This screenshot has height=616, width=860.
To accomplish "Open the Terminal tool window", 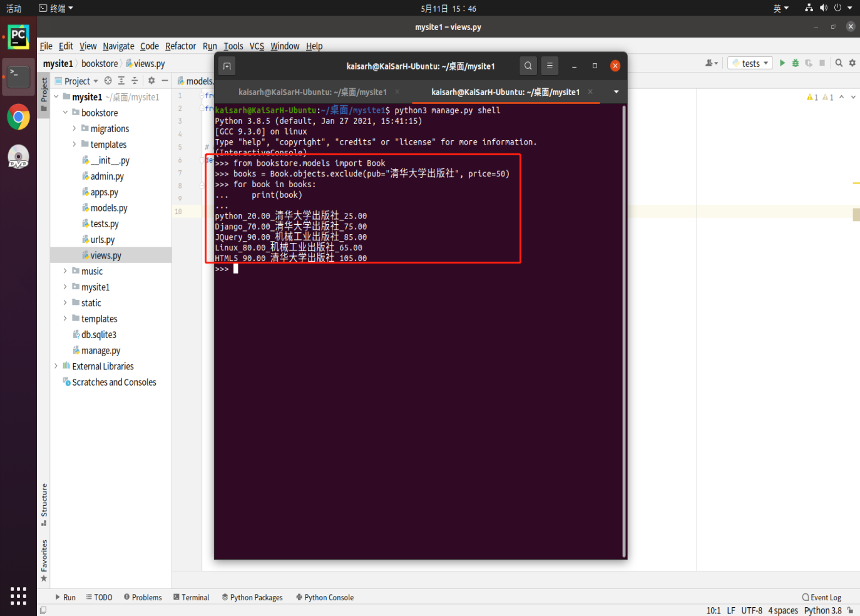I will [x=191, y=597].
